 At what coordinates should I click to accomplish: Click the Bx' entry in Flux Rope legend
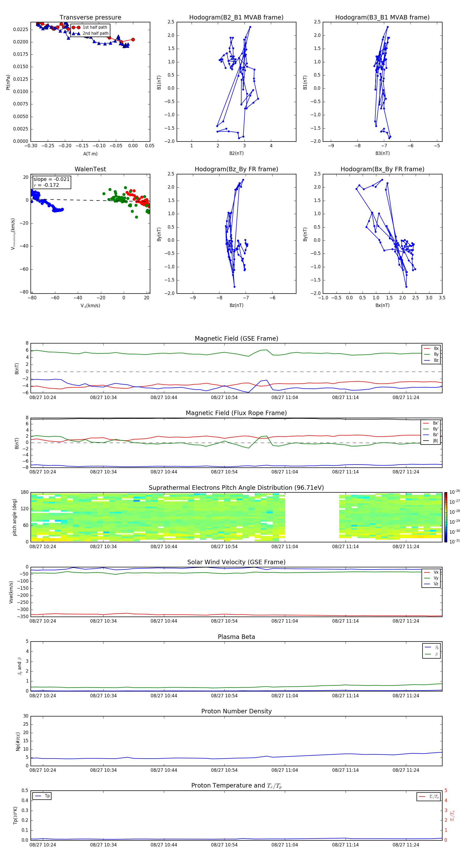tap(431, 423)
